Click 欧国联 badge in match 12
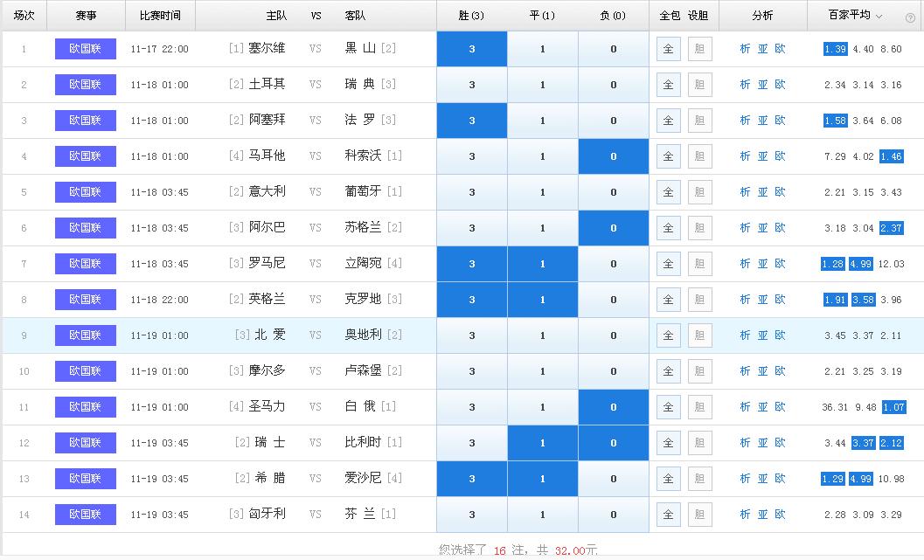Image resolution: width=924 pixels, height=560 pixels. pyautogui.click(x=85, y=443)
